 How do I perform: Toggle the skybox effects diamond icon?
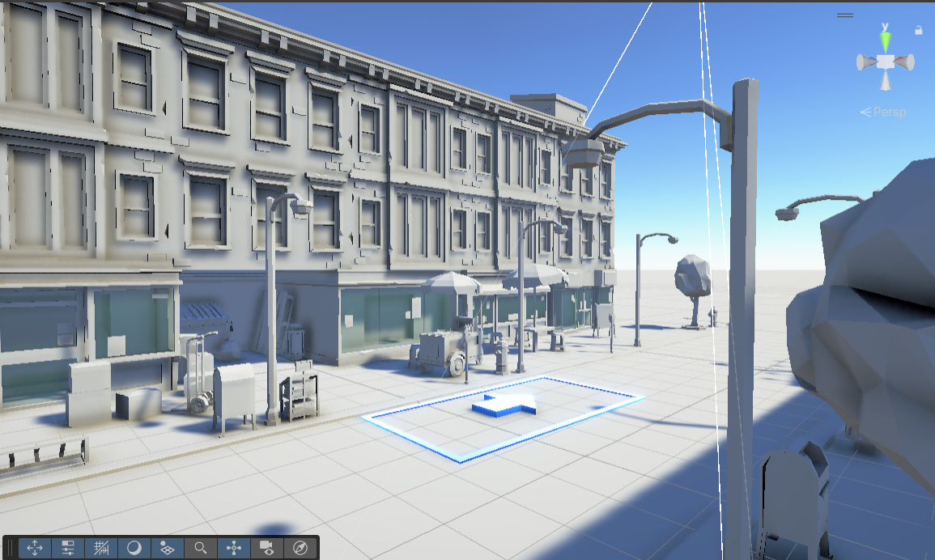point(167,548)
